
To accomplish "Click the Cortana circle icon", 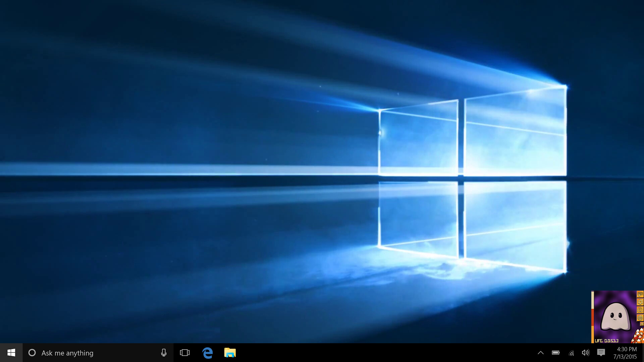I will [32, 353].
